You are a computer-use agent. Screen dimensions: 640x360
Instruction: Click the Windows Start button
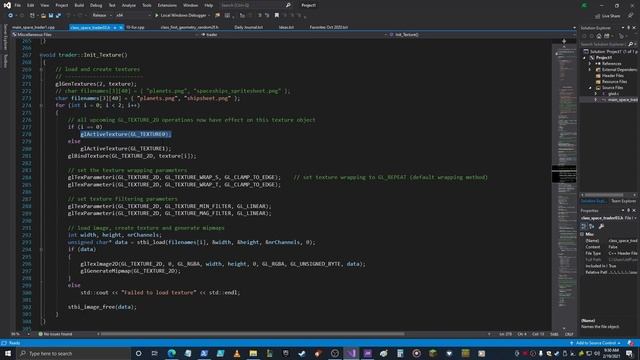coord(8,353)
